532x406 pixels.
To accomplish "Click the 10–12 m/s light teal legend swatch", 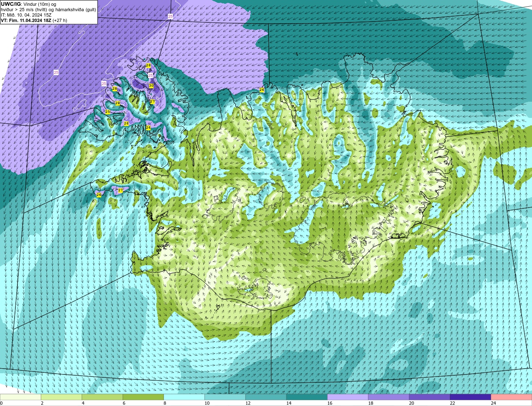I will [226, 397].
